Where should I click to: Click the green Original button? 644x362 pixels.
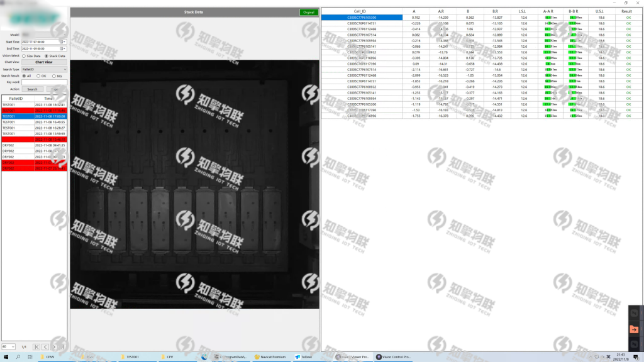308,13
